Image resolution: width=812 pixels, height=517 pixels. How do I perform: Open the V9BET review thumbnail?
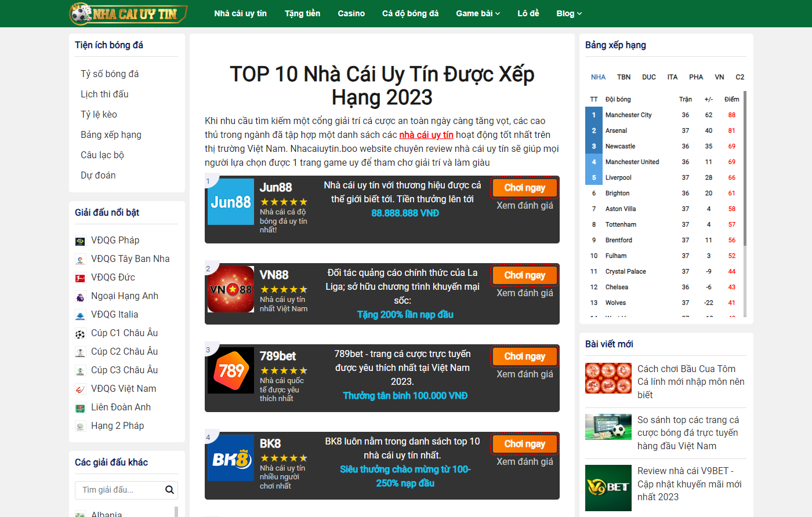coord(608,487)
